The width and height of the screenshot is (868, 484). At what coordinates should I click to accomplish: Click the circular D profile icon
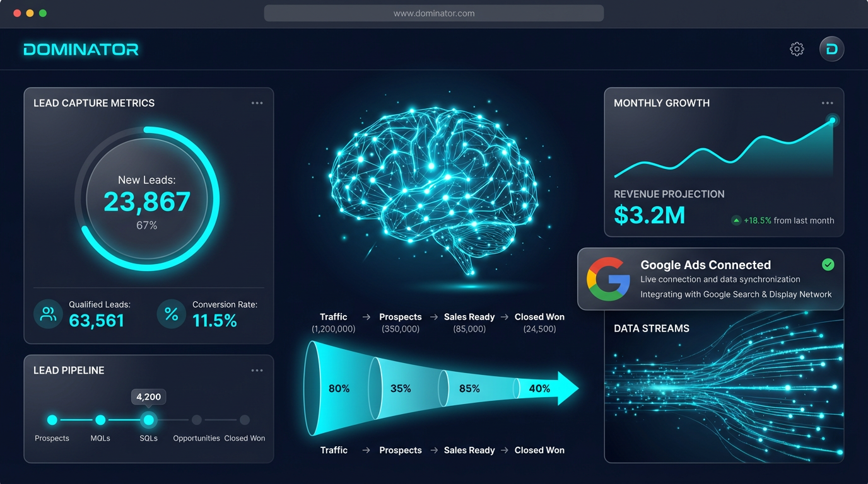[831, 49]
